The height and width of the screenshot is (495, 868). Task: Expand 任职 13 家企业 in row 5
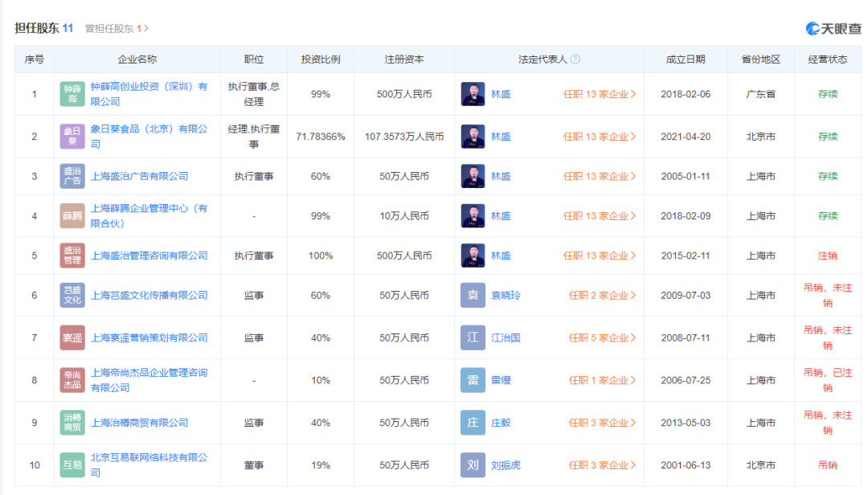600,256
